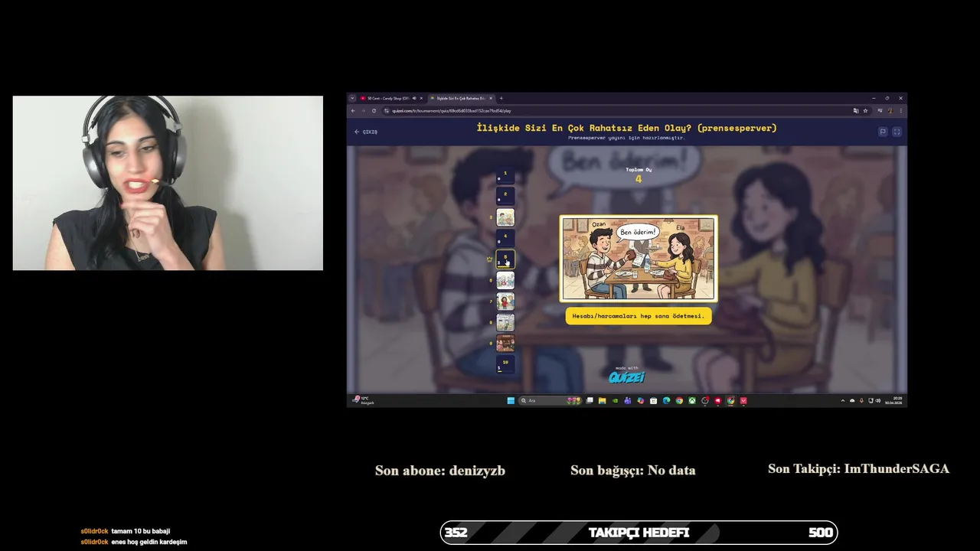Click the 'Son bağışçı: No data' overlay text
The width and height of the screenshot is (980, 551).
tap(633, 471)
